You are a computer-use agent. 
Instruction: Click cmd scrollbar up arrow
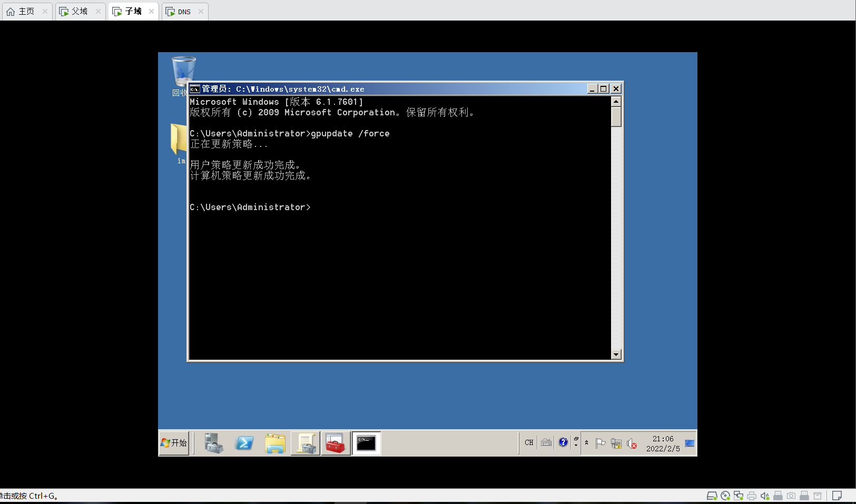pyautogui.click(x=616, y=101)
